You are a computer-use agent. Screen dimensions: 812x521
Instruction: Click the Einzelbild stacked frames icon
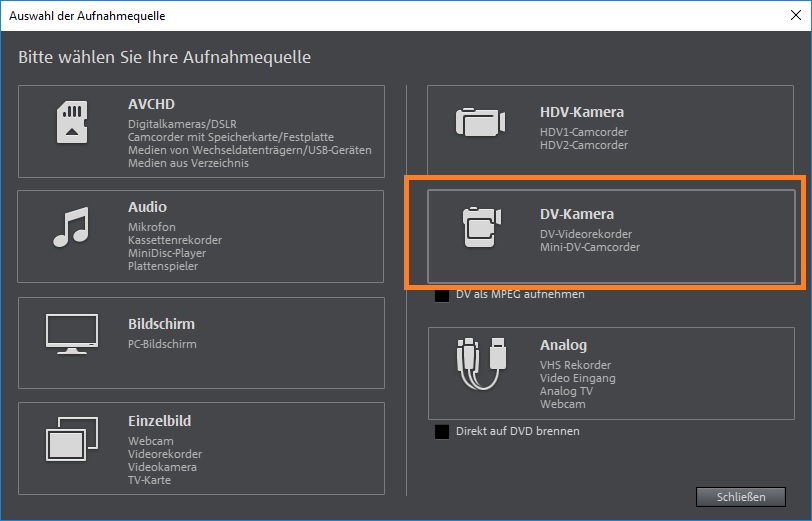point(72,439)
